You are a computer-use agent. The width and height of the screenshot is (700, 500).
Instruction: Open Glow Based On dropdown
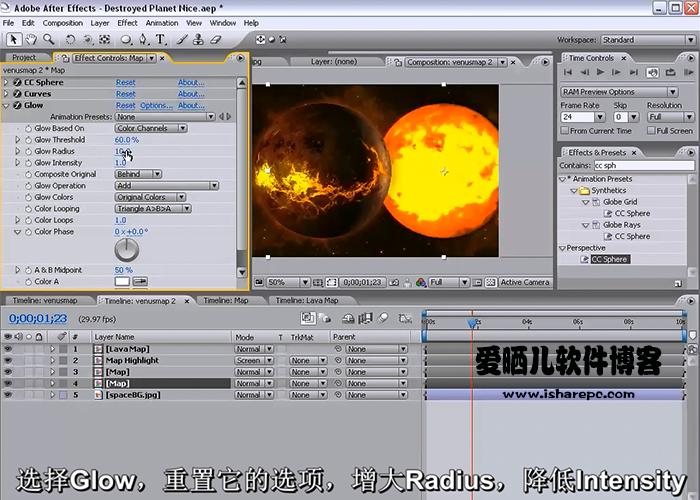[x=151, y=128]
